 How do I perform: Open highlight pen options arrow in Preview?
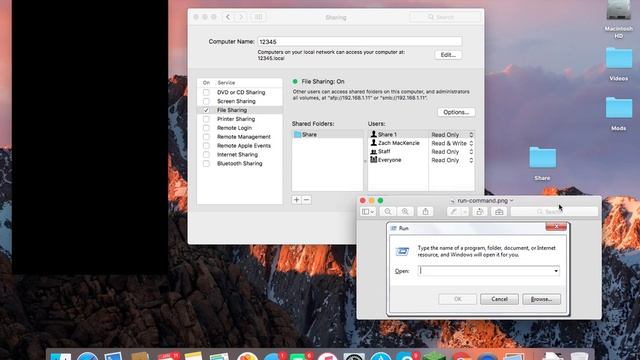tap(464, 211)
